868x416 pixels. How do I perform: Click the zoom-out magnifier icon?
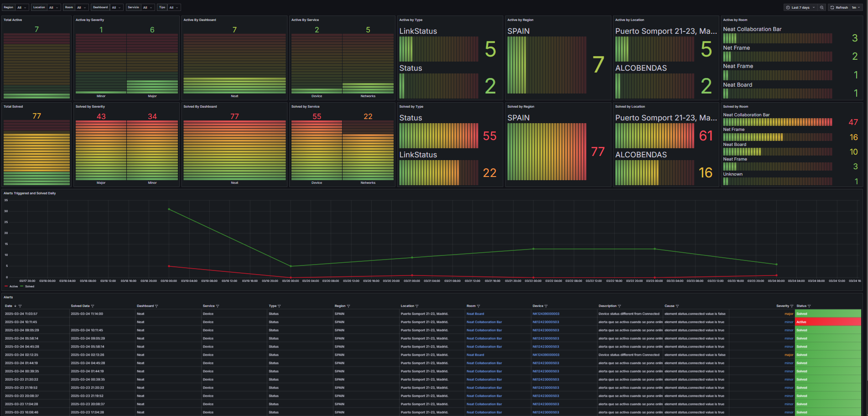click(x=821, y=7)
